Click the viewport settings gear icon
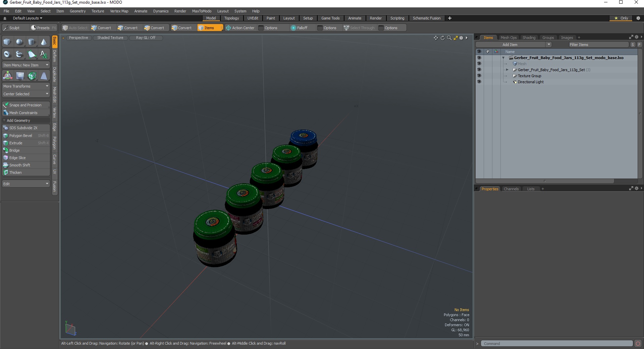This screenshot has width=644, height=349. pyautogui.click(x=461, y=38)
